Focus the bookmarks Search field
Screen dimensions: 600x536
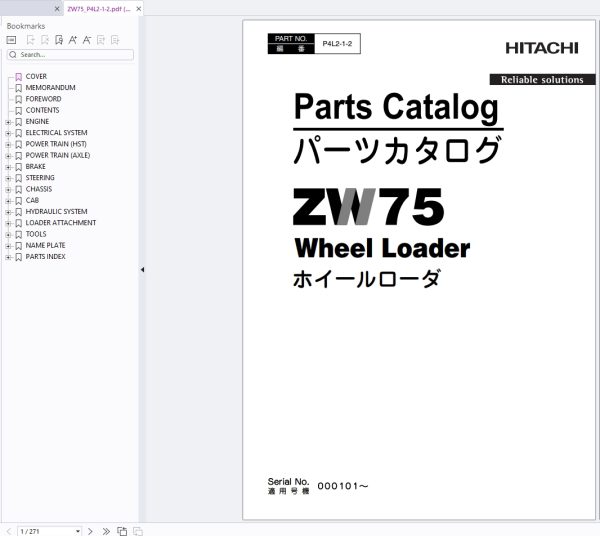pyautogui.click(x=70, y=55)
